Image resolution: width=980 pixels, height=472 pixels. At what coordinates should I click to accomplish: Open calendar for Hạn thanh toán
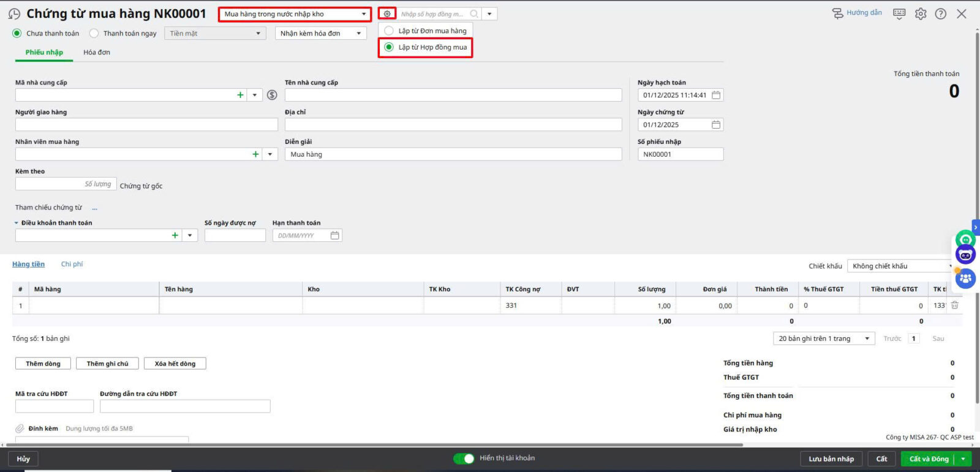334,236
